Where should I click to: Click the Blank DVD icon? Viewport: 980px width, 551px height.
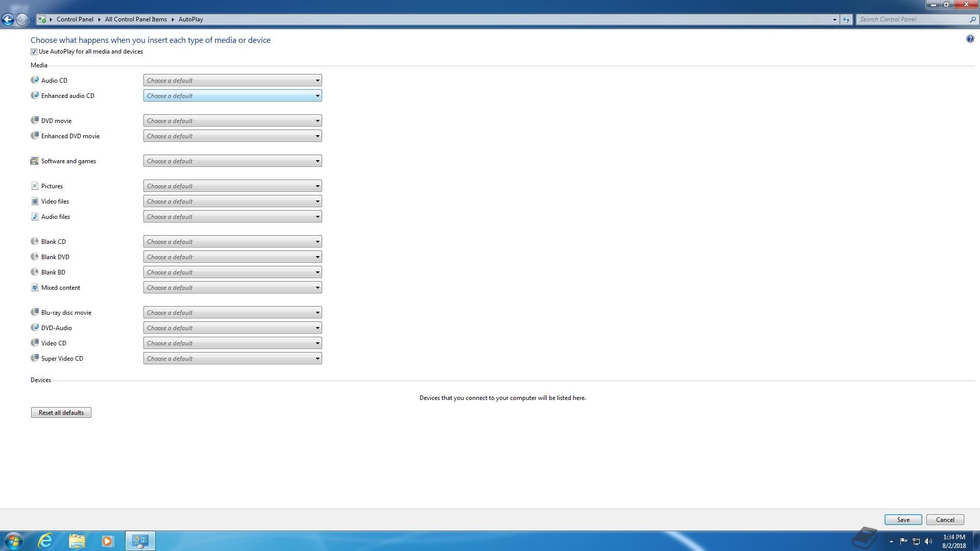tap(35, 257)
